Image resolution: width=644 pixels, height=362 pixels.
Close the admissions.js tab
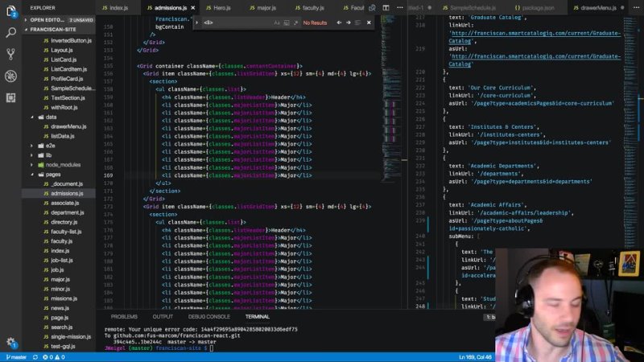click(192, 8)
